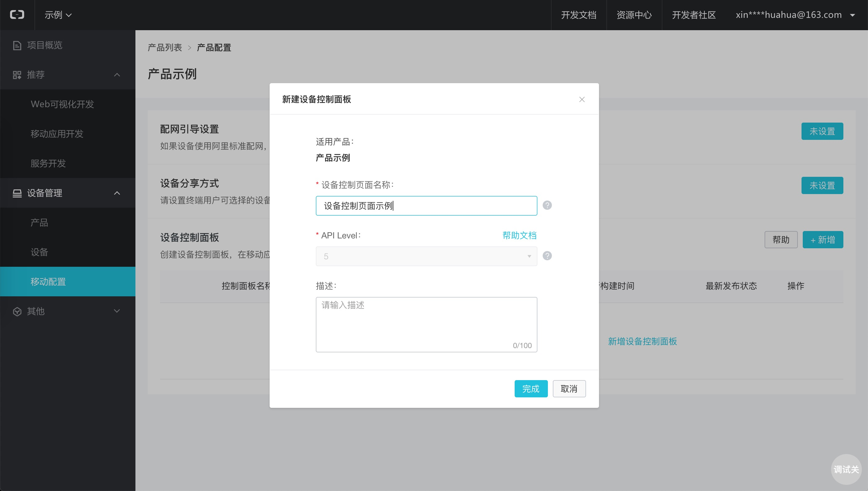The height and width of the screenshot is (491, 868).
Task: Click the 其他 cube icon
Action: (x=17, y=312)
